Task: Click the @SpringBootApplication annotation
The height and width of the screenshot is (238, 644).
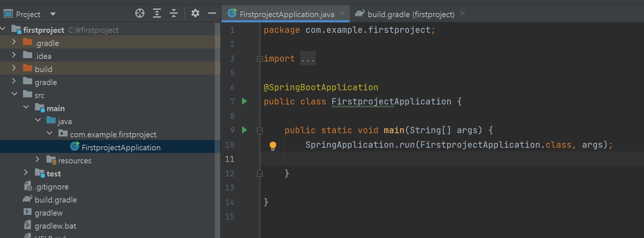Action: click(321, 87)
